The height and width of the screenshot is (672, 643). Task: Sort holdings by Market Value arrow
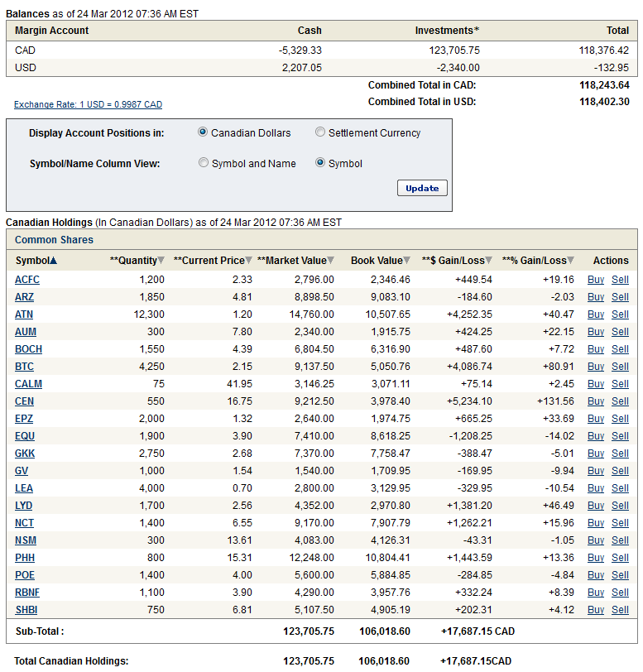pyautogui.click(x=331, y=261)
